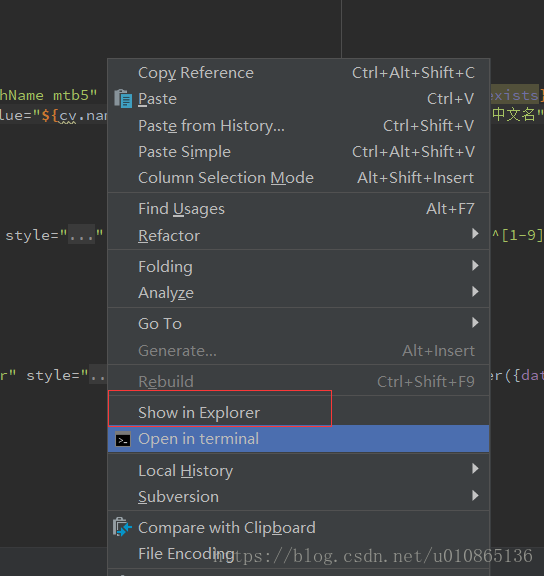The image size is (544, 576).
Task: Click the Rebuild menu entry
Action: (298, 381)
